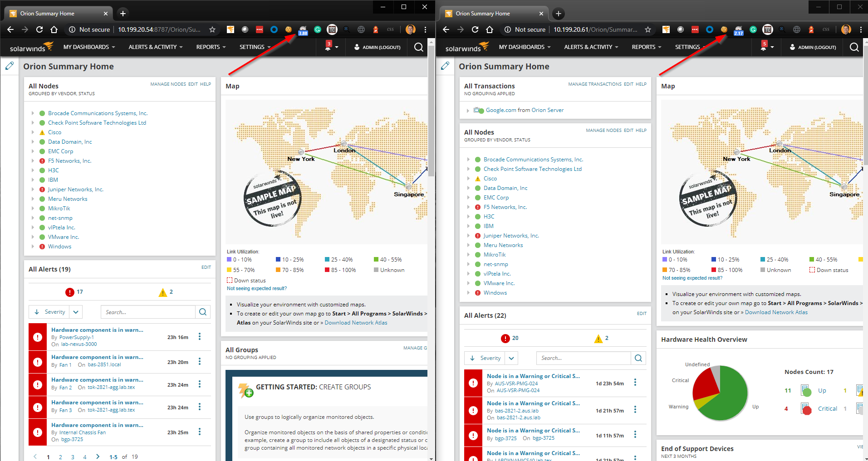Click Critical status count 4 in Hardware Health
This screenshot has width=868, height=461.
click(786, 409)
